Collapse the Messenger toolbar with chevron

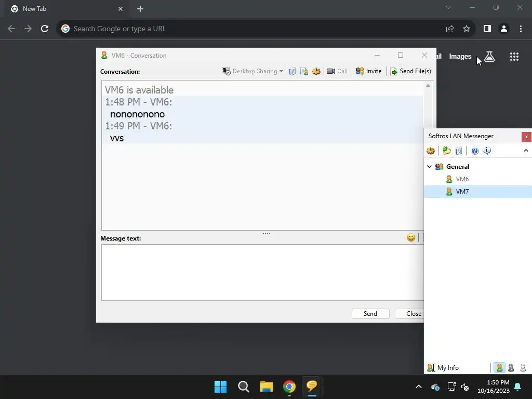526,150
